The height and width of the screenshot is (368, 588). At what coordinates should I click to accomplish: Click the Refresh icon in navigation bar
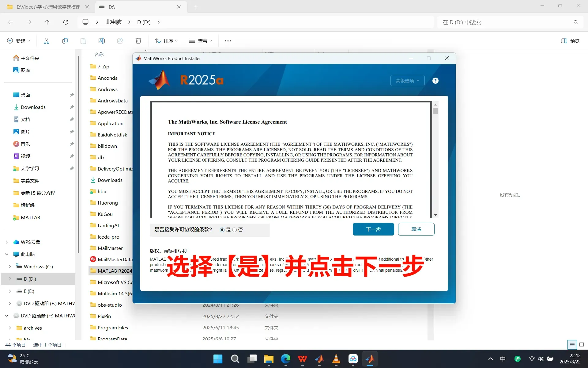[x=66, y=22]
